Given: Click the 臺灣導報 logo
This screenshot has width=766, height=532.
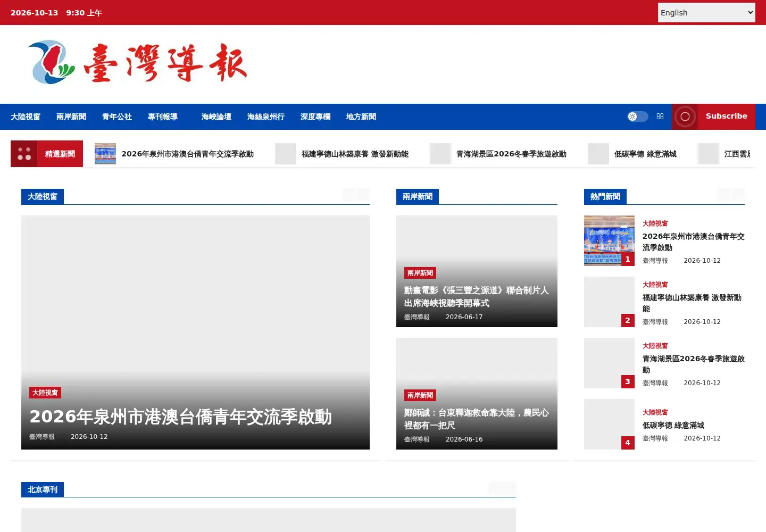Looking at the screenshot, I should point(137,62).
